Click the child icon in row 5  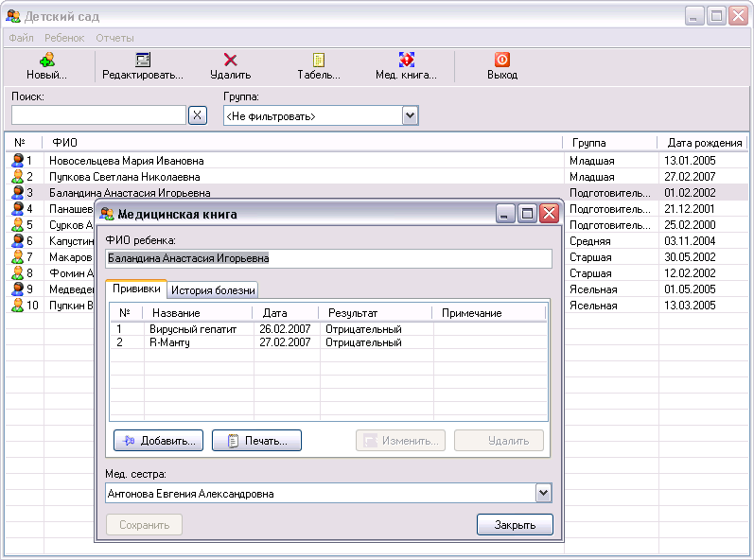(x=18, y=224)
